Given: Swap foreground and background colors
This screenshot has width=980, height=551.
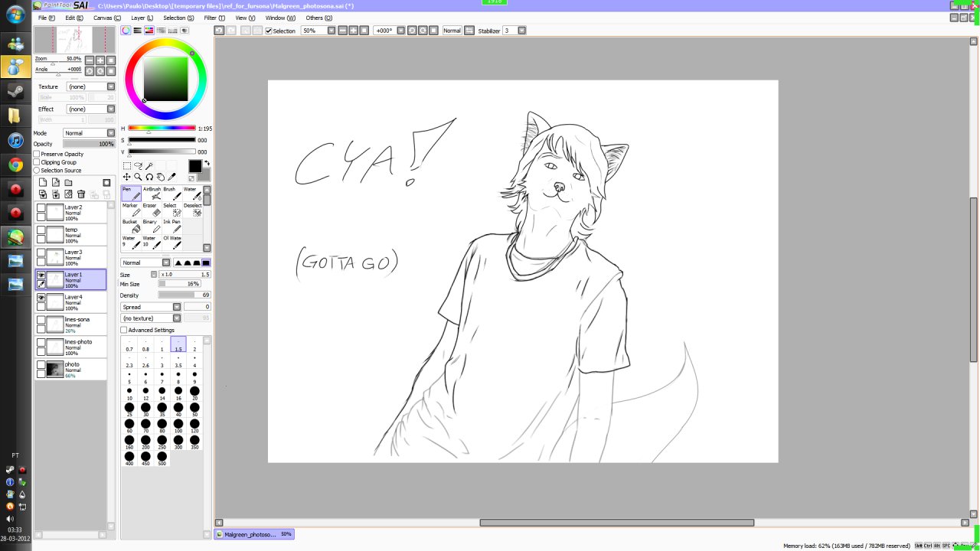Looking at the screenshot, I should pyautogui.click(x=207, y=163).
